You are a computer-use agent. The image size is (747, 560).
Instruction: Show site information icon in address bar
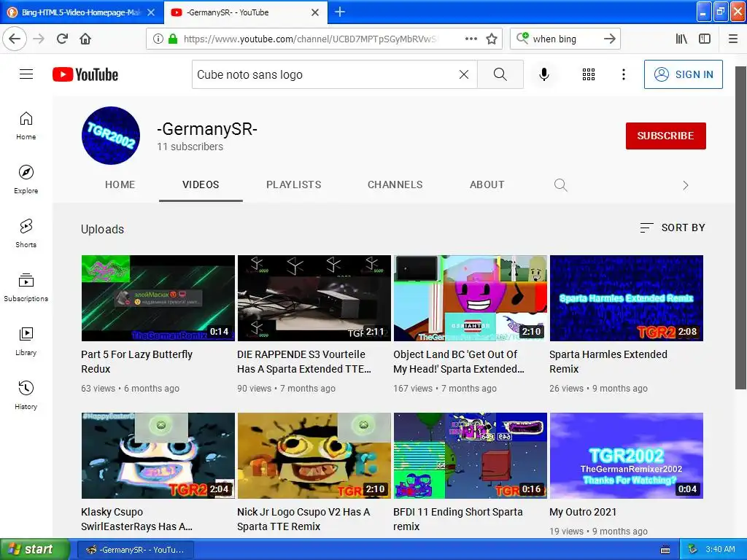coord(158,39)
